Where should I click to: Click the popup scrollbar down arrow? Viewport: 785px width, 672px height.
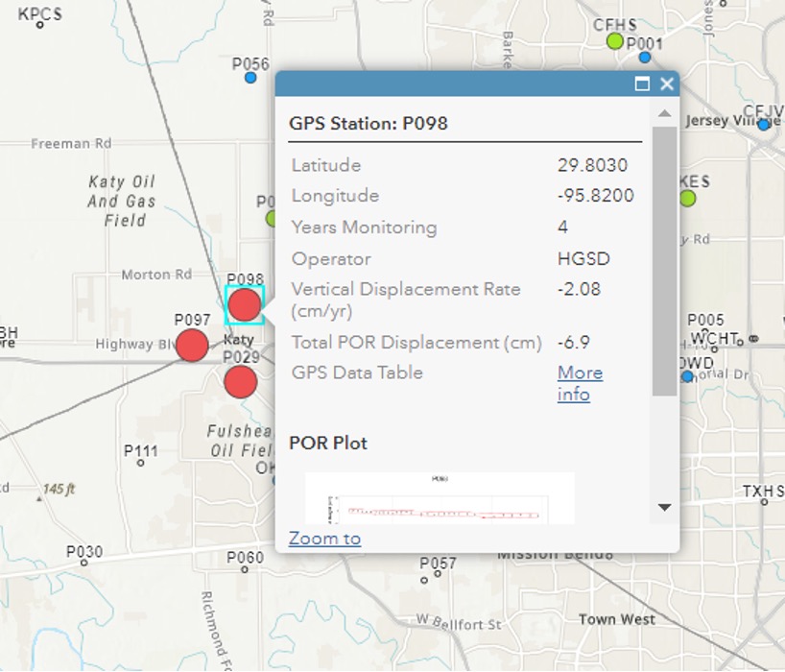pos(664,507)
